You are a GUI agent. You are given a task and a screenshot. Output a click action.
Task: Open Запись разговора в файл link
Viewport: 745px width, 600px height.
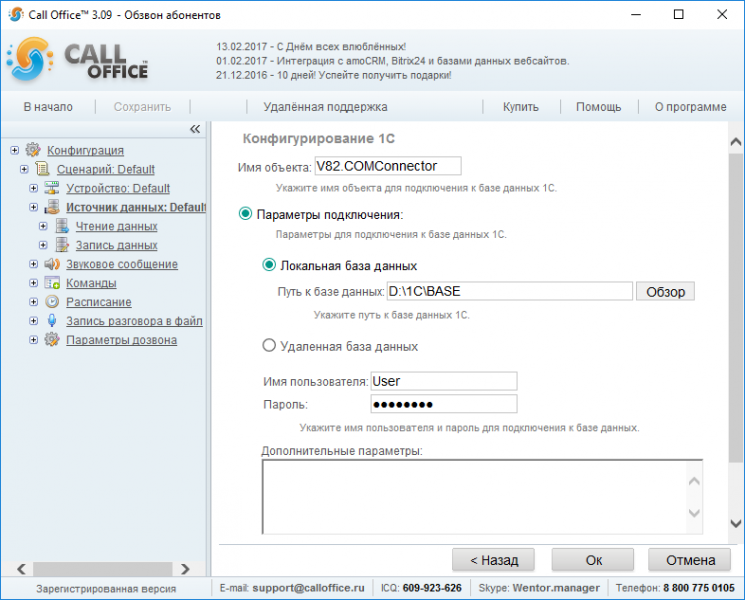134,322
